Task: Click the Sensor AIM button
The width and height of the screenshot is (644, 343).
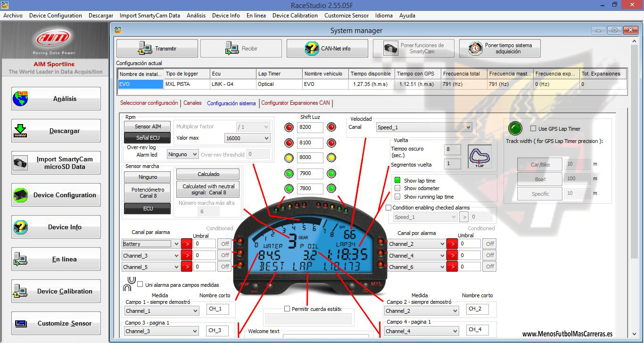Action: coord(148,126)
